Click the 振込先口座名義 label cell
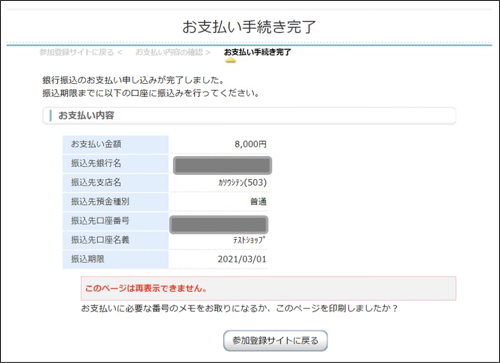 (x=116, y=240)
